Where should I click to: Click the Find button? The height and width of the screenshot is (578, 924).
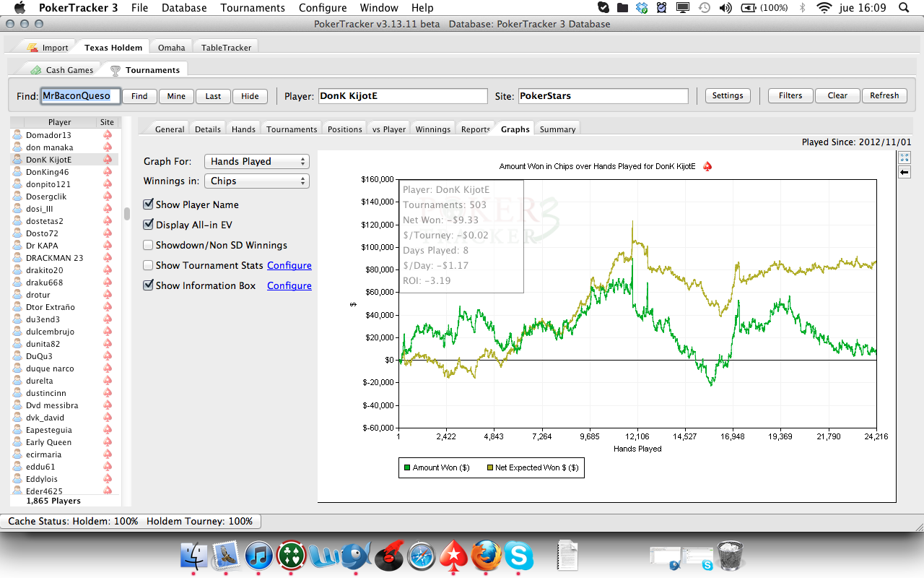(x=139, y=96)
